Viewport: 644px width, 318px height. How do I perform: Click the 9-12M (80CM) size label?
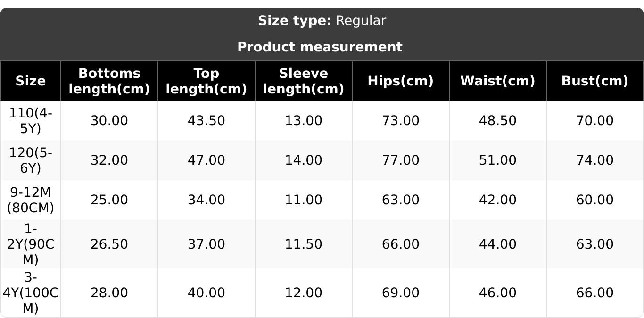tap(31, 200)
